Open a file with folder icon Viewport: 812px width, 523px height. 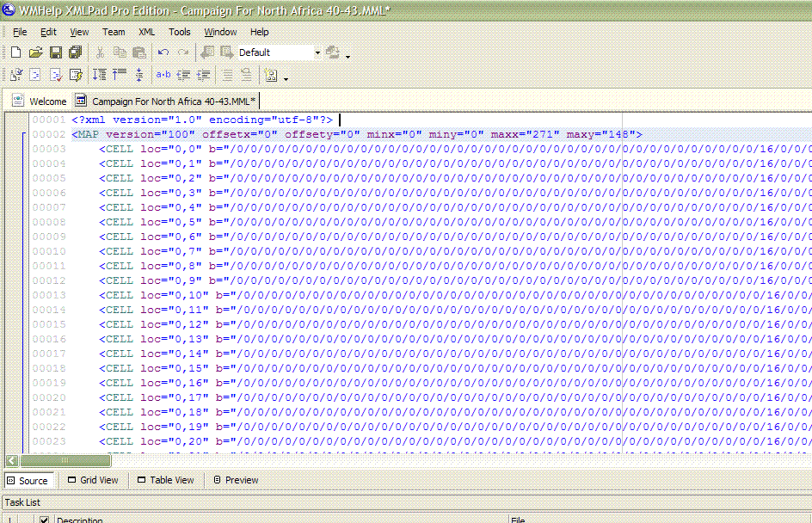[x=35, y=52]
